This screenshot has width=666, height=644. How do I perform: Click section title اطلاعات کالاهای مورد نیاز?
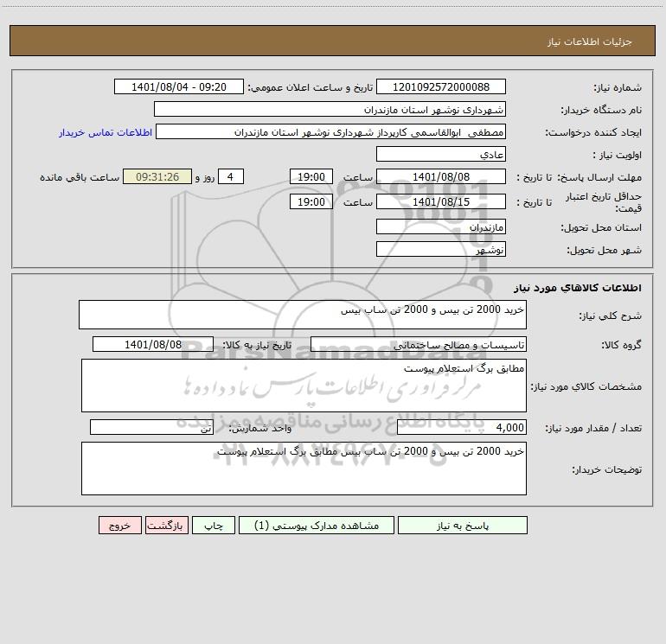[x=577, y=287]
